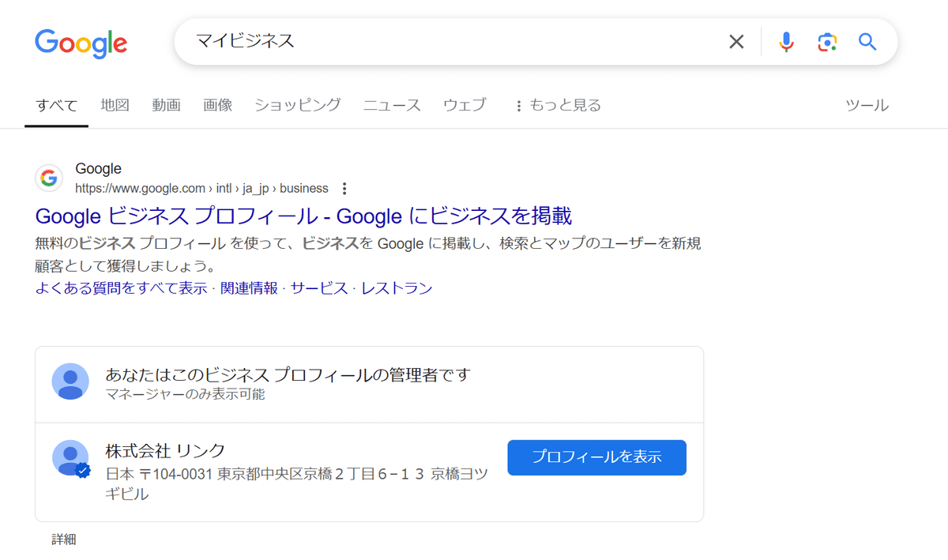
Task: Click the Google site name above URL
Action: [x=98, y=169]
